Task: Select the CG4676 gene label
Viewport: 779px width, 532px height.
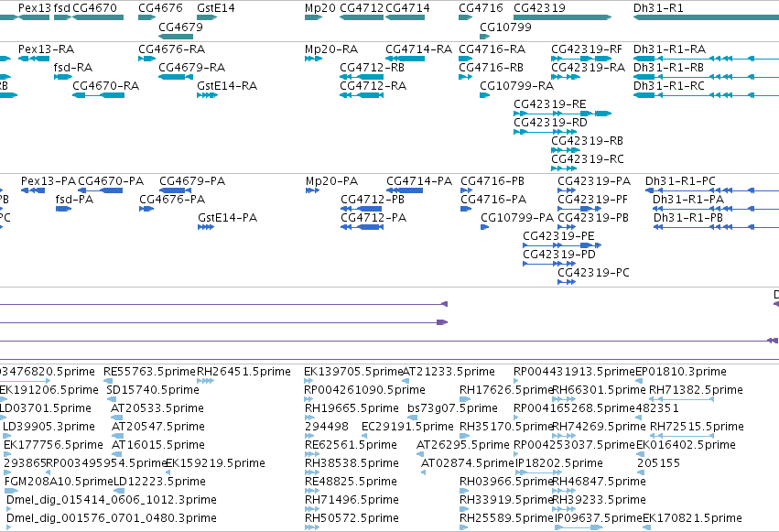Action: (160, 8)
